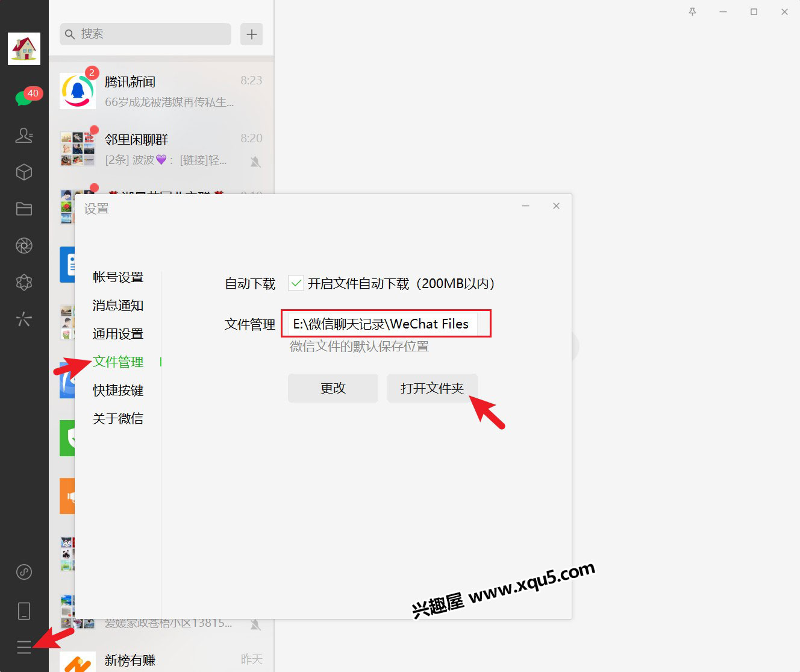Minimize the 设置 dialog
The width and height of the screenshot is (800, 672).
point(525,206)
